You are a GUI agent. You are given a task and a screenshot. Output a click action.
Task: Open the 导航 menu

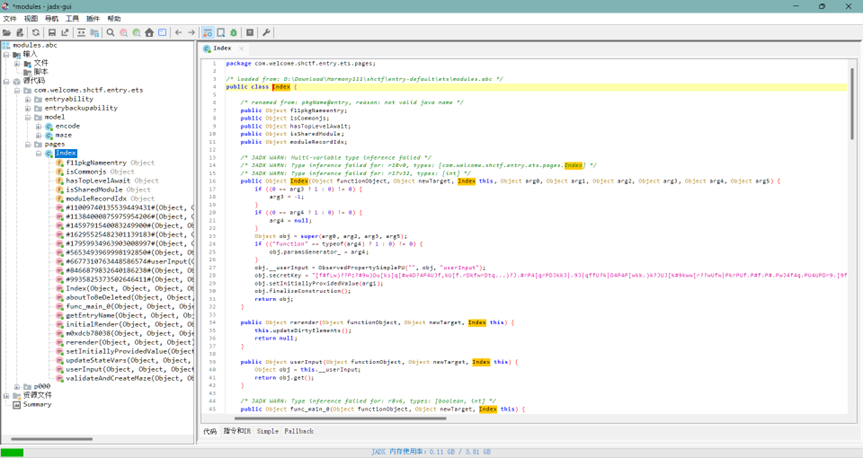pyautogui.click(x=52, y=19)
